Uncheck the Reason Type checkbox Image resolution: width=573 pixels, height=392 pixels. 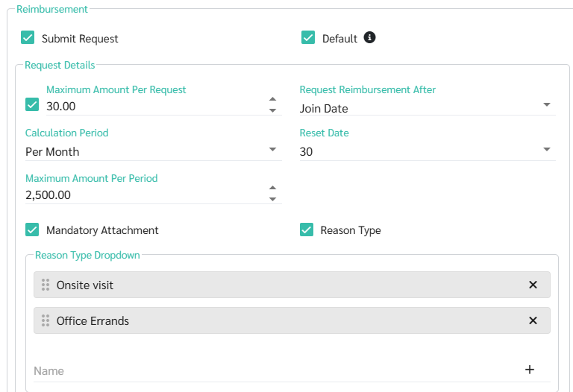(x=307, y=230)
